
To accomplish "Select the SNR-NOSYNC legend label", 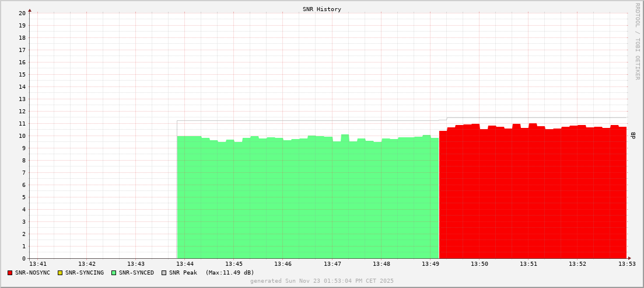I will click(33, 273).
